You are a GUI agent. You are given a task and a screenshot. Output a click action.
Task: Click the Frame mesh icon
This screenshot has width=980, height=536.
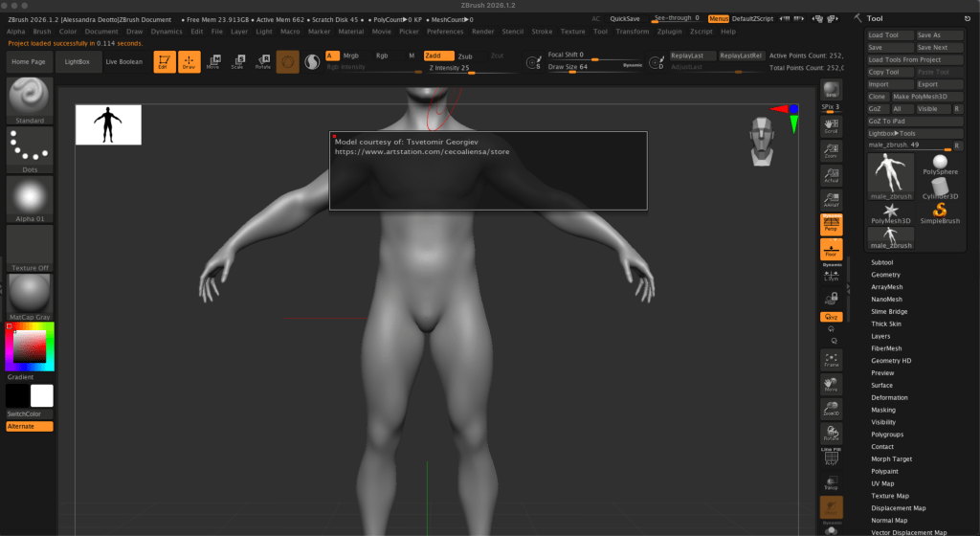click(x=831, y=358)
